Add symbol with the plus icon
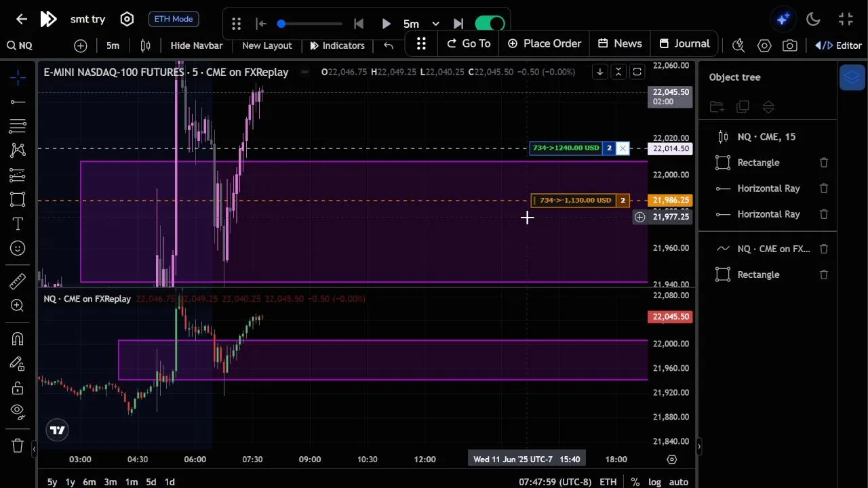Viewport: 868px width, 488px height. 81,45
